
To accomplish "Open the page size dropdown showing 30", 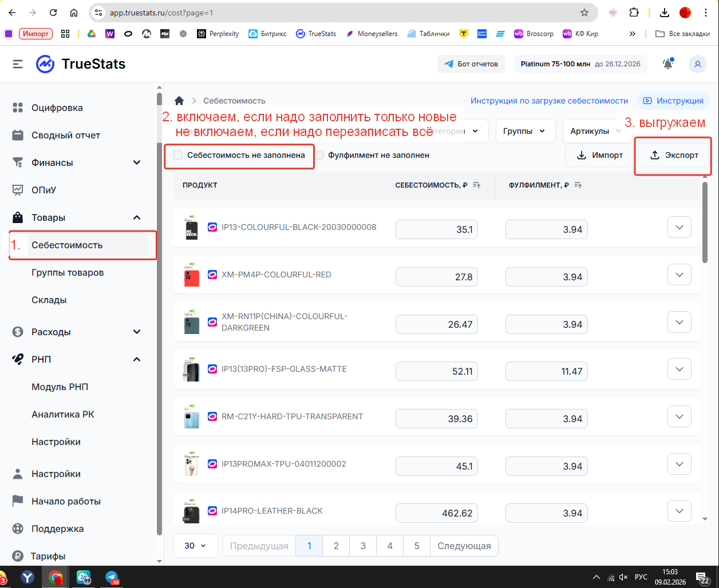I will 195,546.
